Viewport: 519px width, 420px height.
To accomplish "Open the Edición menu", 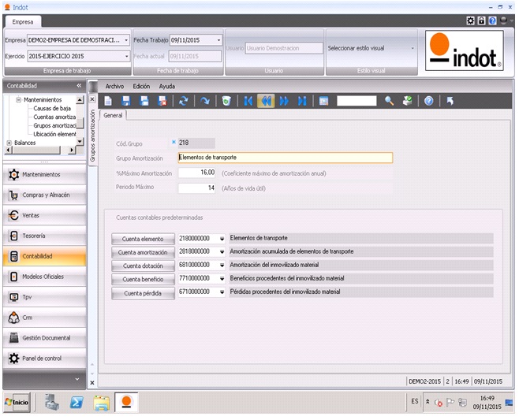I will point(141,86).
